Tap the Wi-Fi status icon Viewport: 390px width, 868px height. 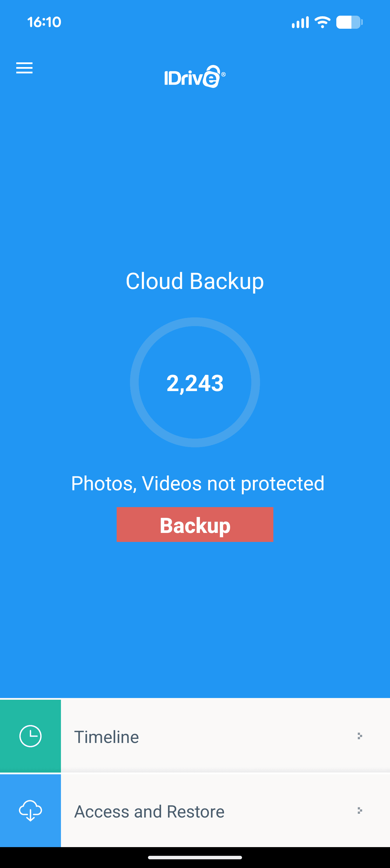(x=322, y=22)
